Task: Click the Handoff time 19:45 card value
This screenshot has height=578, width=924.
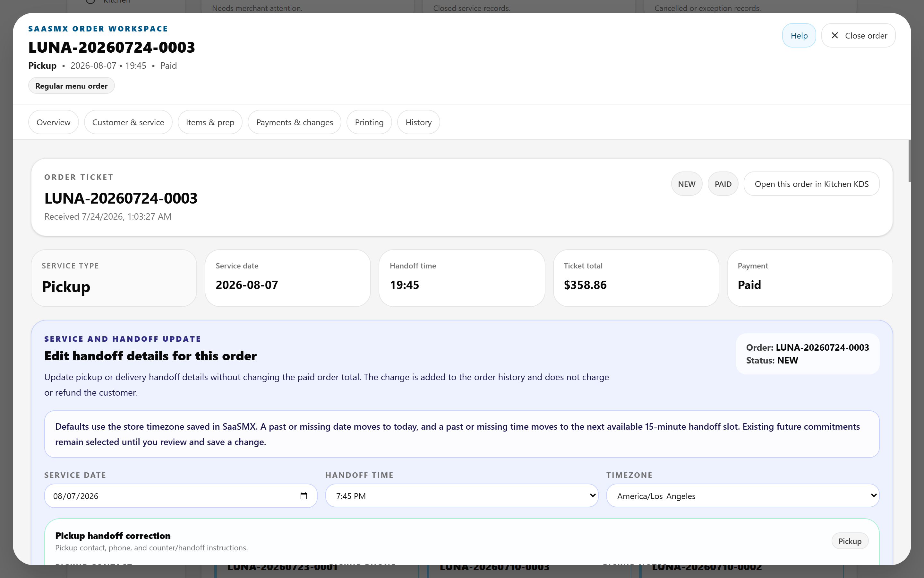Action: click(x=404, y=285)
